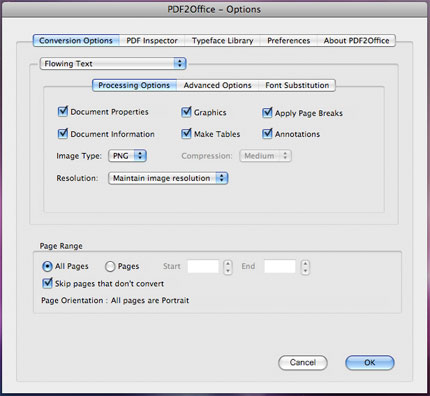
Task: Click the Page Orientation status text
Action: click(115, 300)
